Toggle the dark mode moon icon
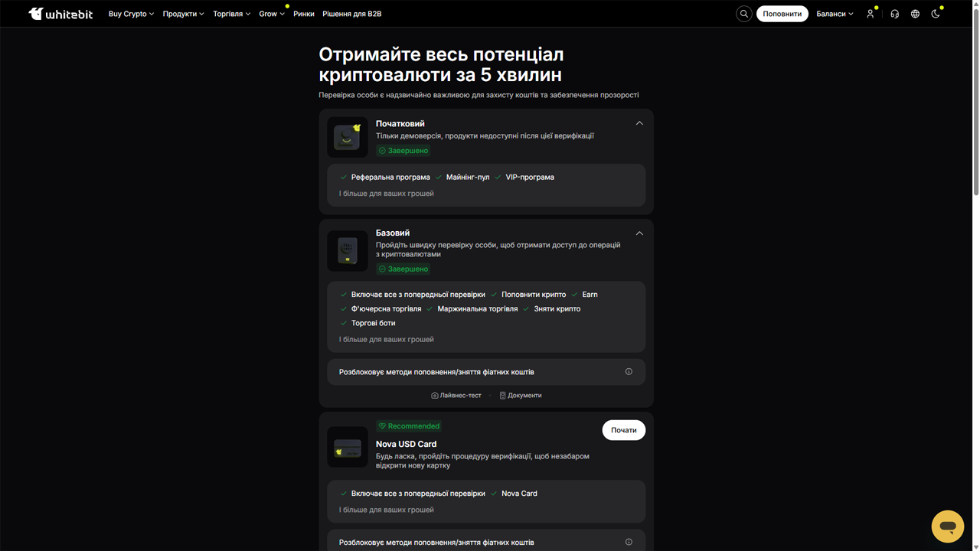The height and width of the screenshot is (551, 980). point(936,14)
